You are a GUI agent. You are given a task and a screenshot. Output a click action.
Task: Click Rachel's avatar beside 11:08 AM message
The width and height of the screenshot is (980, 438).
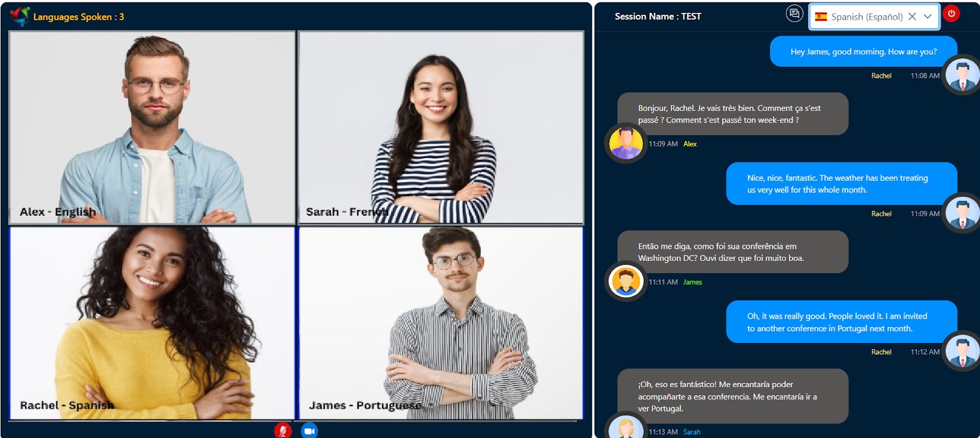(x=962, y=75)
